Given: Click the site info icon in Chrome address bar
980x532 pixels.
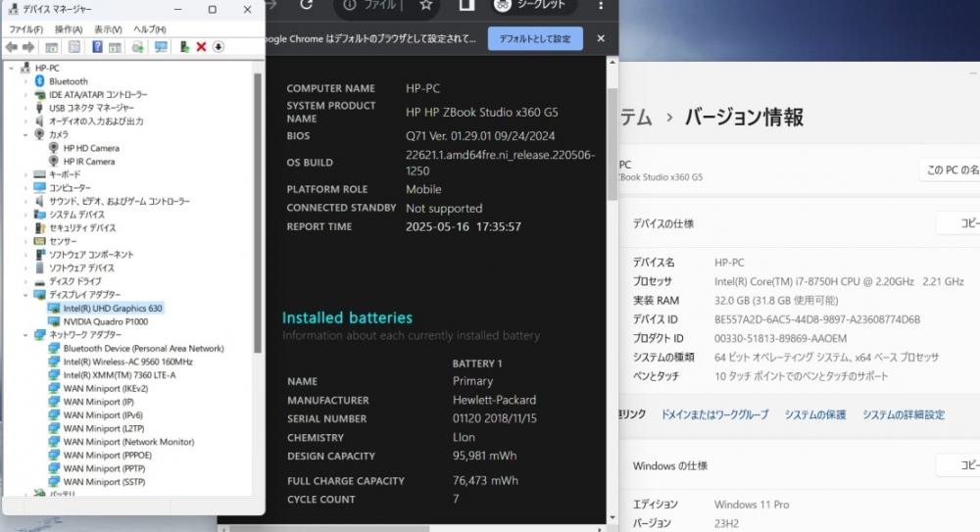Looking at the screenshot, I should point(350,5).
